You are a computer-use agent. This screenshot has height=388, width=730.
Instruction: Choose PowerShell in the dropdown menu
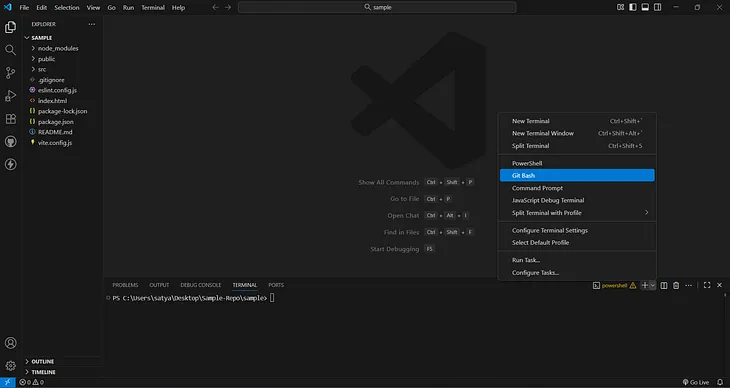tap(577, 163)
